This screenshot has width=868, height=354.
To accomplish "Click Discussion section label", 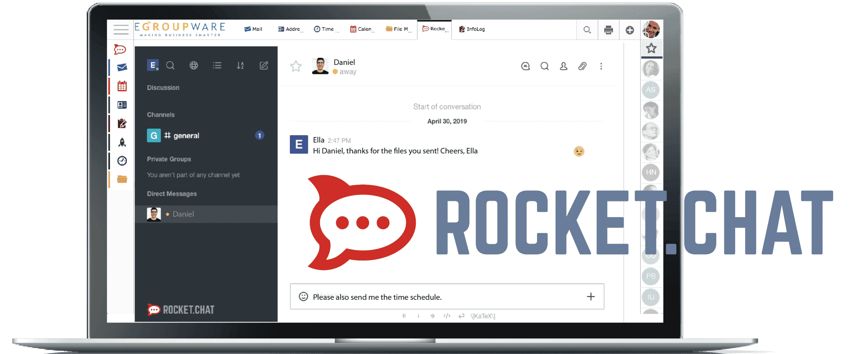I will pyautogui.click(x=163, y=88).
